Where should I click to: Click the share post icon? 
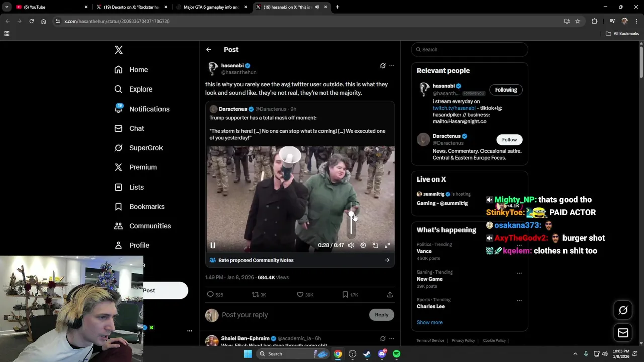pyautogui.click(x=390, y=295)
